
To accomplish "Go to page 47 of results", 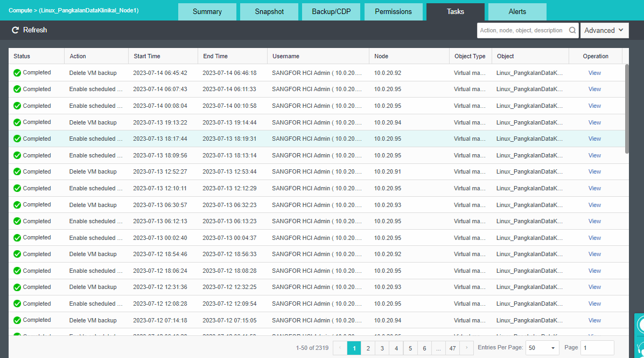I will point(452,348).
